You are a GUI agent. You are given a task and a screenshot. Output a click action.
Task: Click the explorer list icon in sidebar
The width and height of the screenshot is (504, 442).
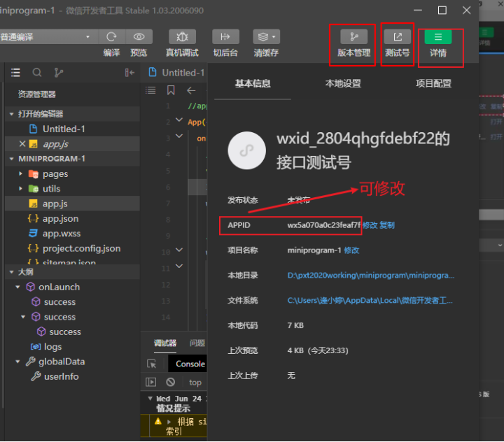click(x=15, y=73)
